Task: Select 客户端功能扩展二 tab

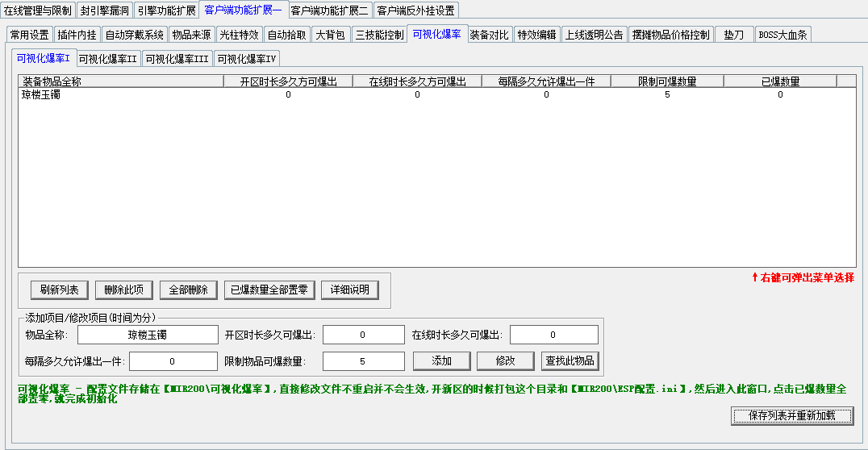Action: pos(330,10)
